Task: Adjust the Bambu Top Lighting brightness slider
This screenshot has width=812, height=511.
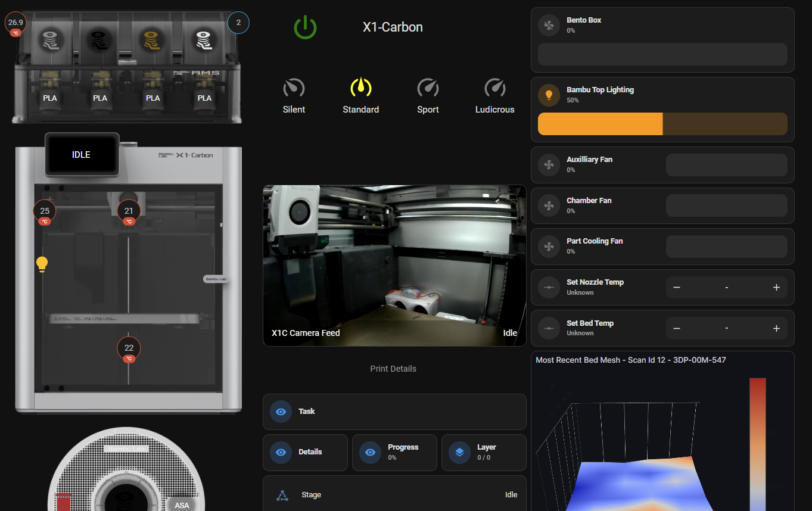Action: tap(662, 124)
